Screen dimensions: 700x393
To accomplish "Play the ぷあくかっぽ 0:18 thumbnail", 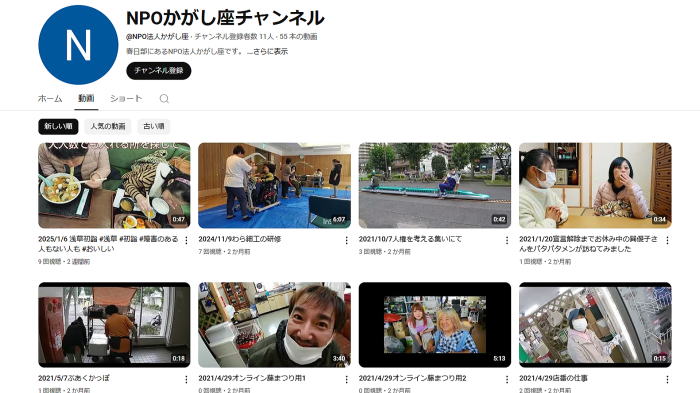I will click(114, 325).
